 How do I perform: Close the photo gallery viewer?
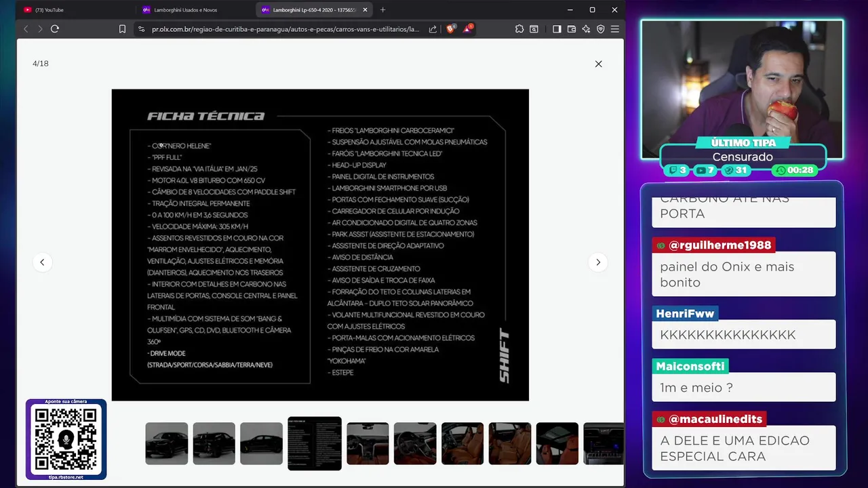[598, 64]
